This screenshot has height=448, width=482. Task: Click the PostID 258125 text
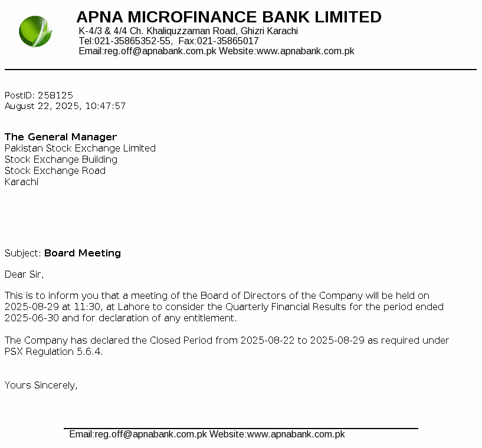pos(39,95)
